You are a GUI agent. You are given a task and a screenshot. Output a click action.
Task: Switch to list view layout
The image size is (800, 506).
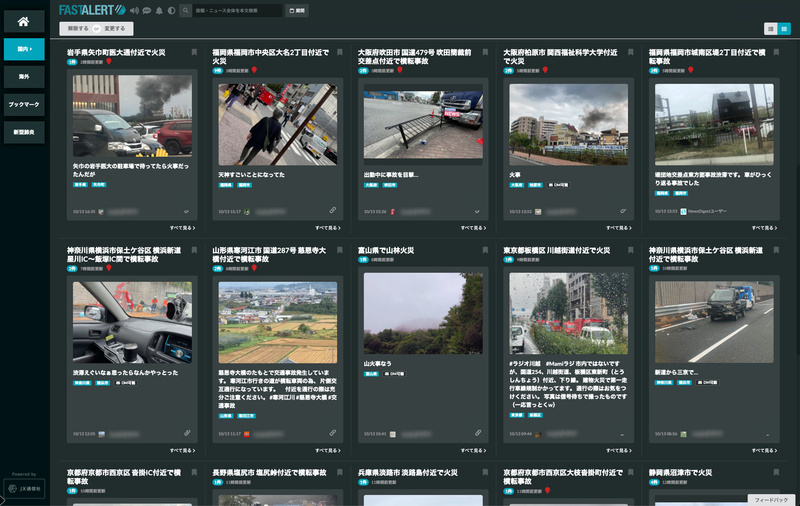(x=784, y=29)
